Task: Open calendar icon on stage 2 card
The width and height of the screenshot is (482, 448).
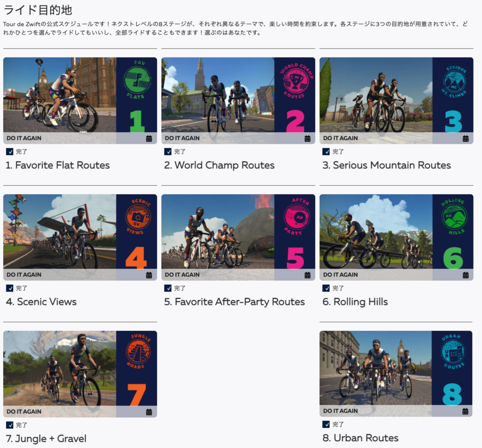Action: click(307, 139)
